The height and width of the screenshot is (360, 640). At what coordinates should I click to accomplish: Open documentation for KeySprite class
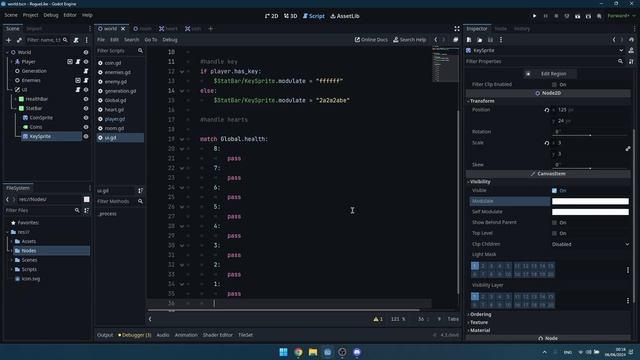click(x=631, y=51)
